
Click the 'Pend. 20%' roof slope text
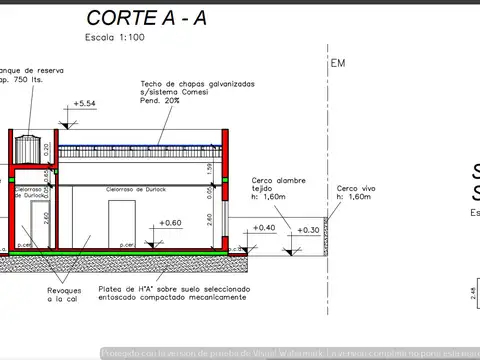tap(160, 100)
